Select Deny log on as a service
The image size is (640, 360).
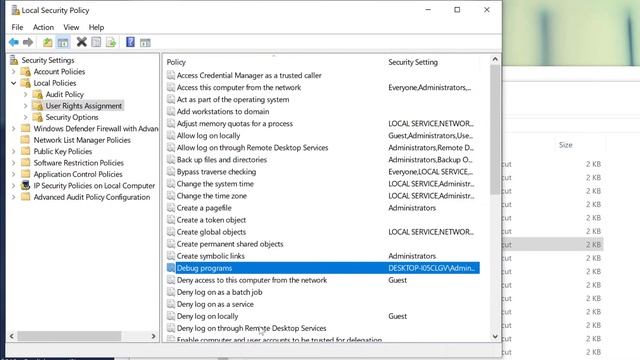click(x=215, y=304)
